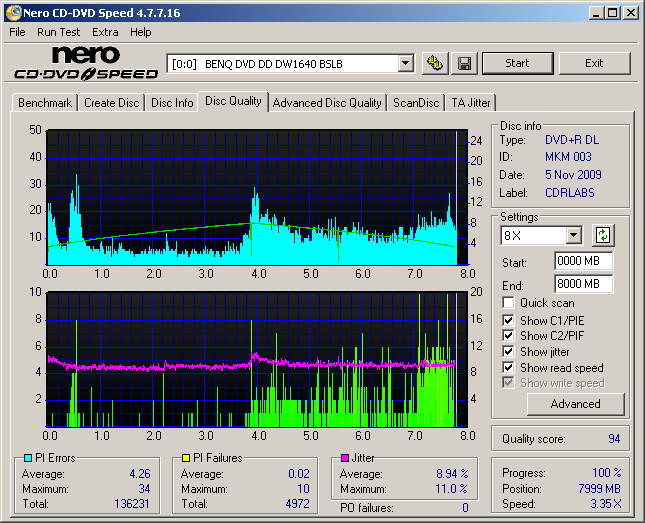The width and height of the screenshot is (645, 523).
Task: Click the Advanced settings button
Action: click(x=575, y=404)
